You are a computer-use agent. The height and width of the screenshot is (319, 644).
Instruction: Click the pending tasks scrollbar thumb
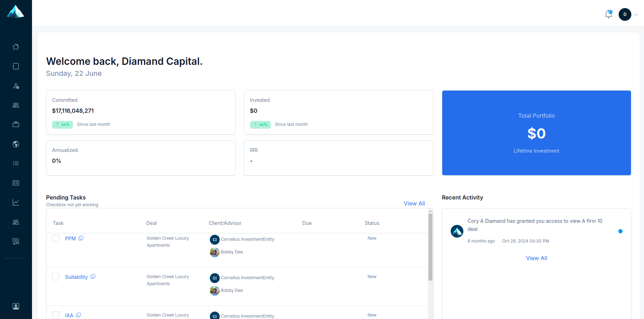pyautogui.click(x=430, y=247)
